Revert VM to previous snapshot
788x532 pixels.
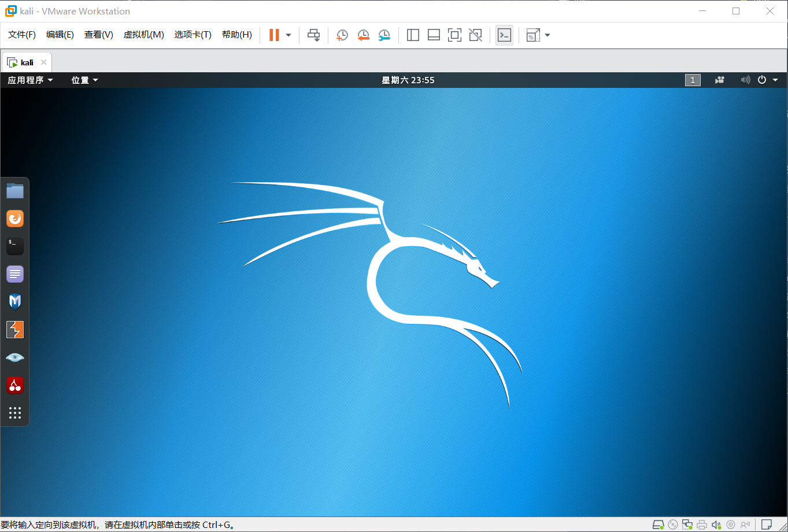click(363, 35)
